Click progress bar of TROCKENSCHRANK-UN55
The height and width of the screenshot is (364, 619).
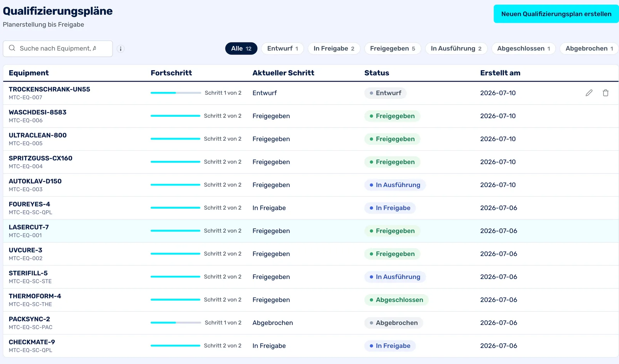coord(176,93)
